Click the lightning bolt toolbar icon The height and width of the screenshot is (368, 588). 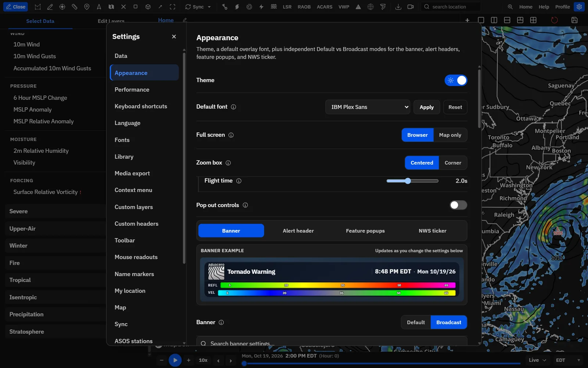click(261, 7)
